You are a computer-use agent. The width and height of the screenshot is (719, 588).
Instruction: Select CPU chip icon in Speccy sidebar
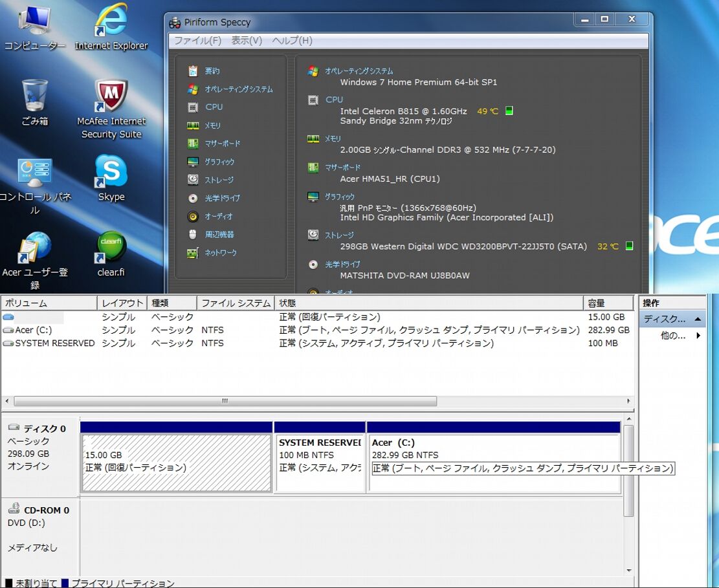pos(193,107)
